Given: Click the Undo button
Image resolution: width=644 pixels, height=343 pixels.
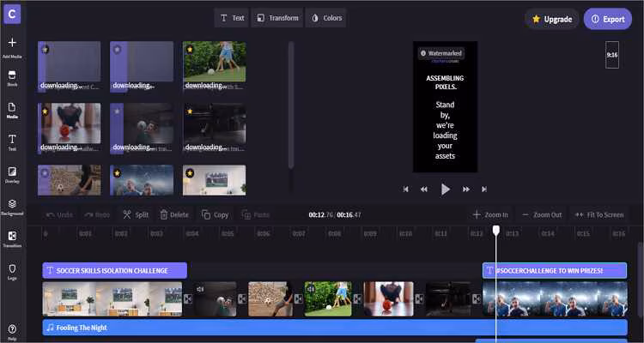Looking at the screenshot, I should pyautogui.click(x=59, y=214).
